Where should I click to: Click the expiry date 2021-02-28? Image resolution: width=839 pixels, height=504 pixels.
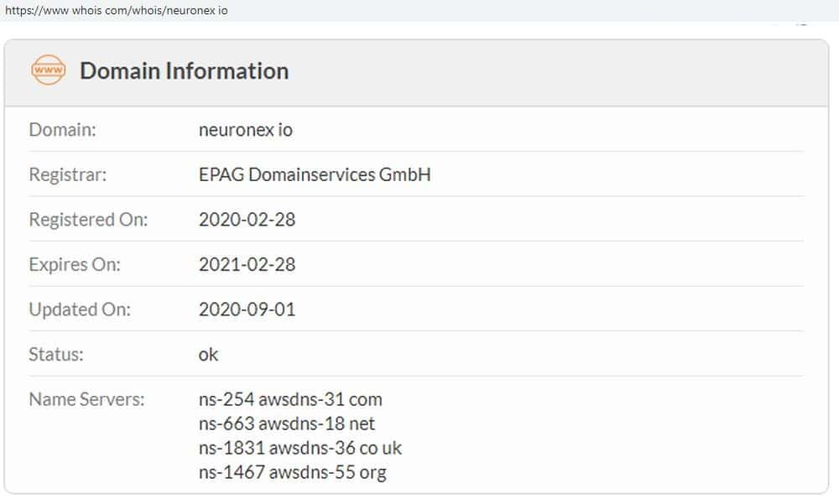click(247, 265)
